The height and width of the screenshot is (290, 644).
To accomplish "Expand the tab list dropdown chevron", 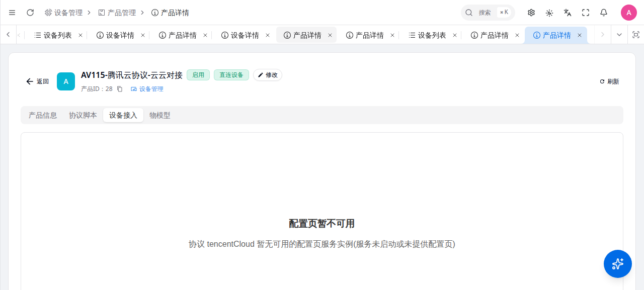I will [x=619, y=35].
